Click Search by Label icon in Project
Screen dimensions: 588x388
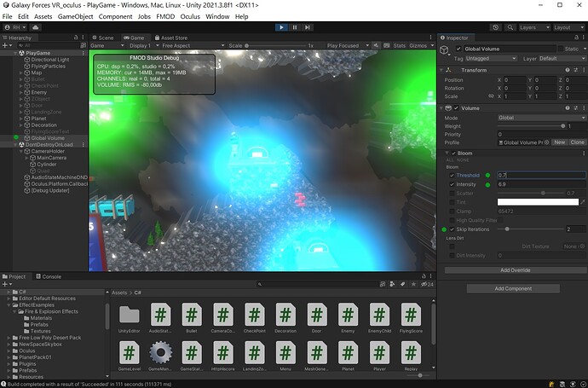(x=403, y=285)
